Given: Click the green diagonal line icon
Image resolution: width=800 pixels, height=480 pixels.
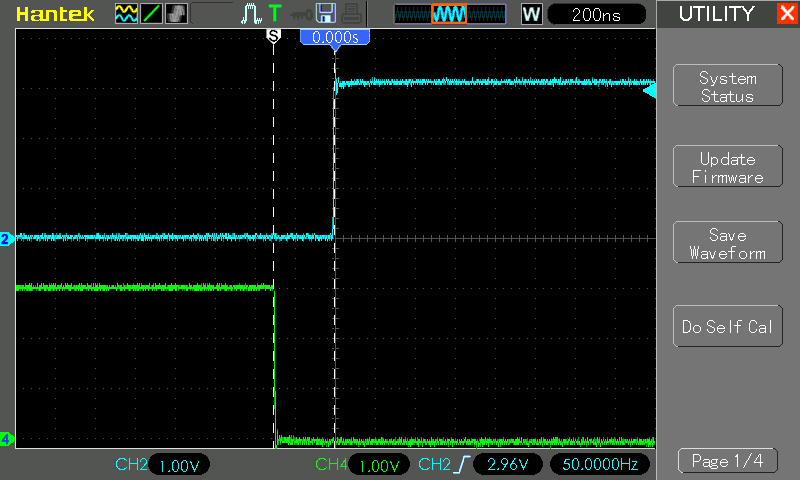Looking at the screenshot, I should coord(152,14).
